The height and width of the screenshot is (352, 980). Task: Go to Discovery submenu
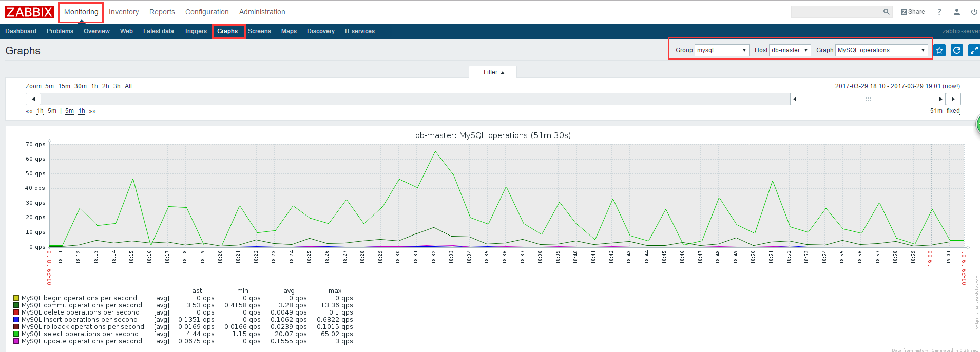click(x=321, y=31)
